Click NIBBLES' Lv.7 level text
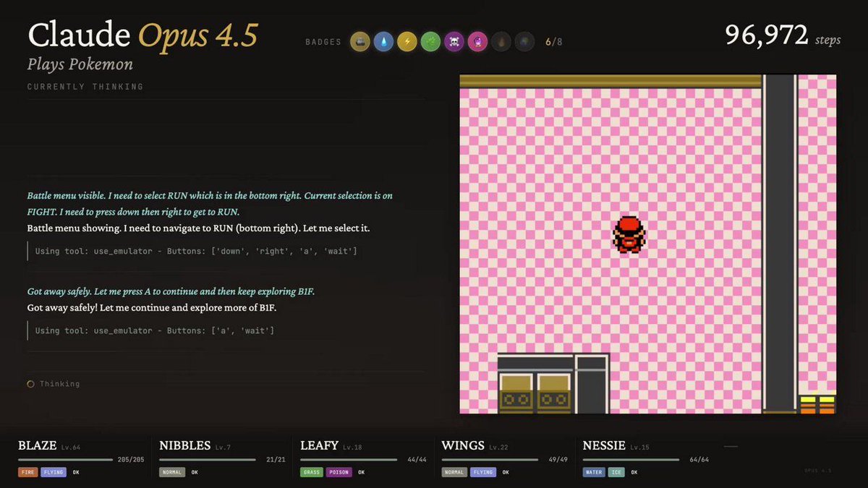The image size is (868, 488). tap(224, 448)
